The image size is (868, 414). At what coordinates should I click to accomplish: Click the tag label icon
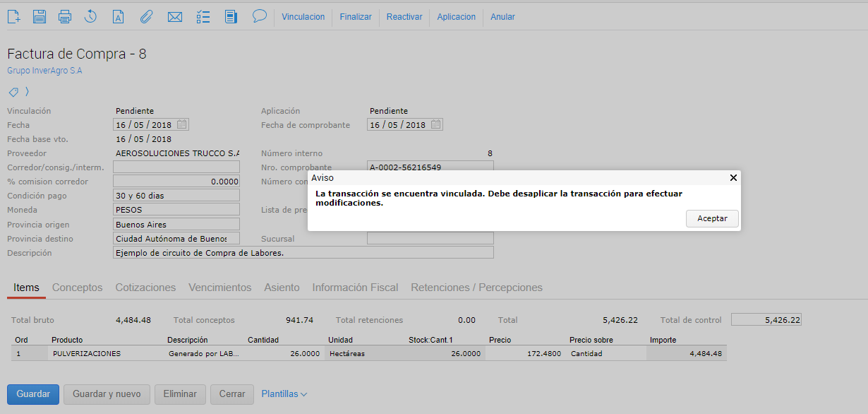[x=13, y=92]
